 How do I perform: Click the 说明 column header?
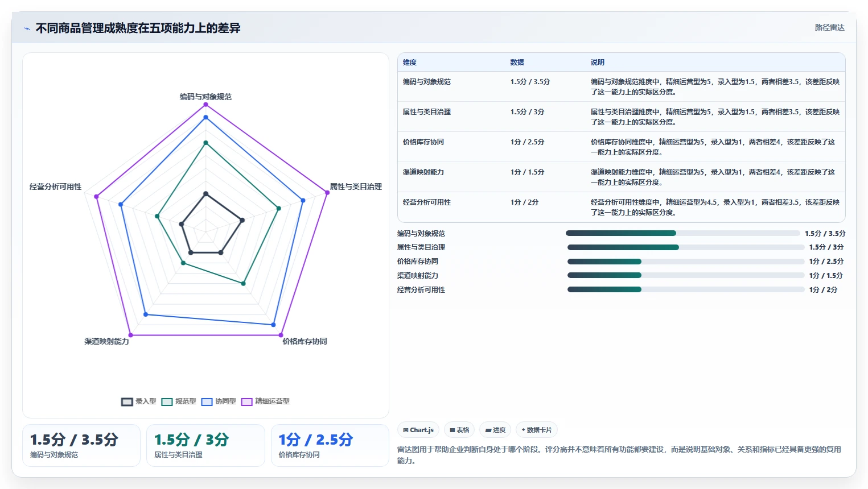597,63
